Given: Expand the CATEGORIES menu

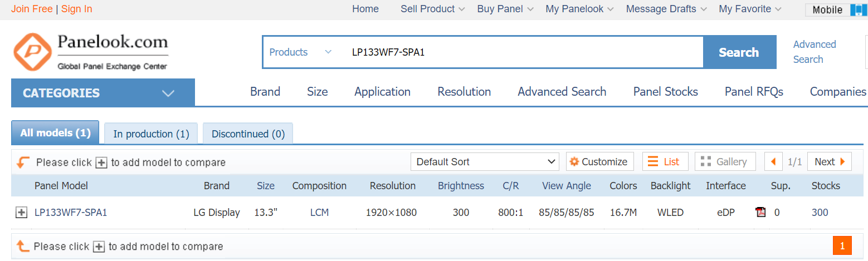Looking at the screenshot, I should 103,92.
